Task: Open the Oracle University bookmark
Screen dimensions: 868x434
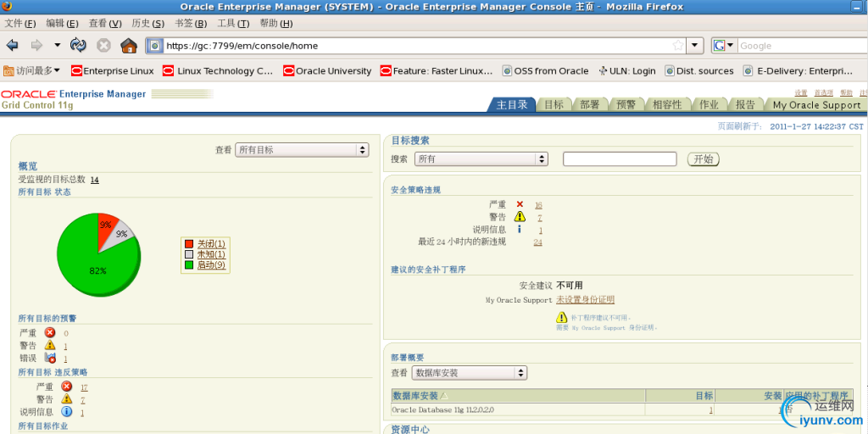Action: coord(327,71)
